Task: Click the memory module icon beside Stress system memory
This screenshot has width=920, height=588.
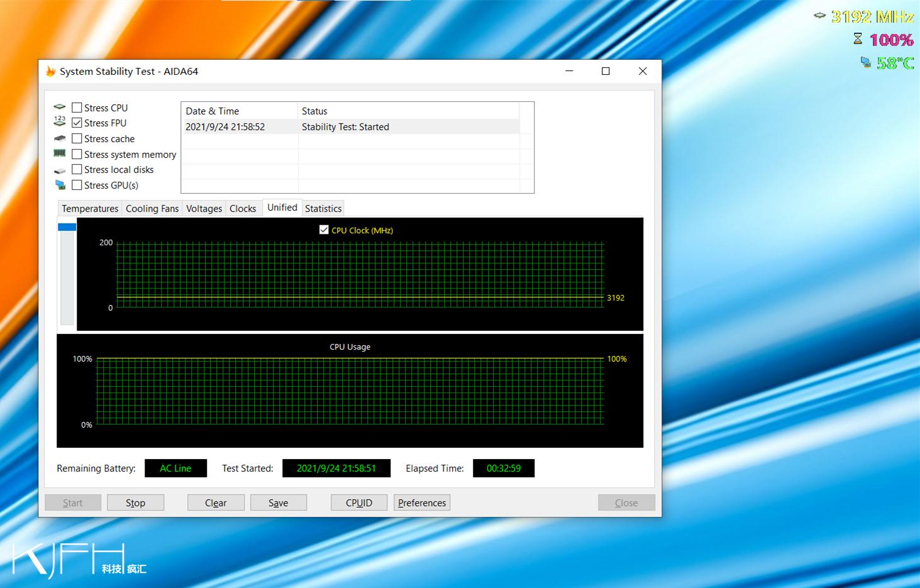Action: [60, 153]
